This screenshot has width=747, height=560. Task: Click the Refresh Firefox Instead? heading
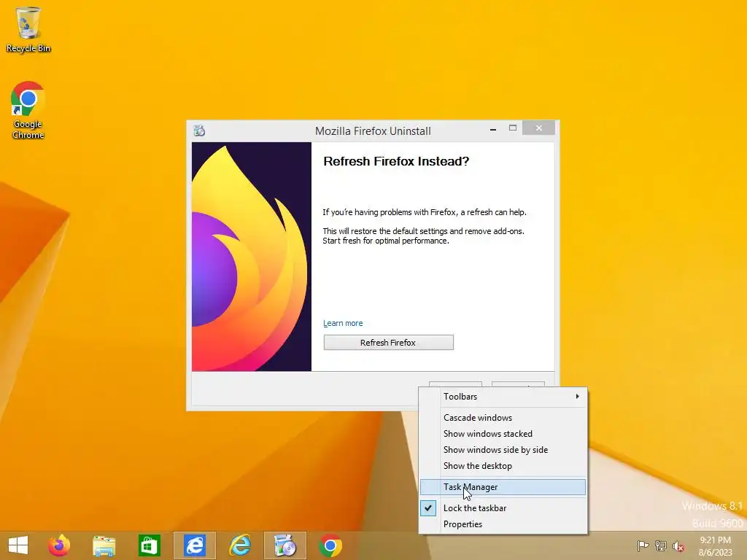pos(396,161)
